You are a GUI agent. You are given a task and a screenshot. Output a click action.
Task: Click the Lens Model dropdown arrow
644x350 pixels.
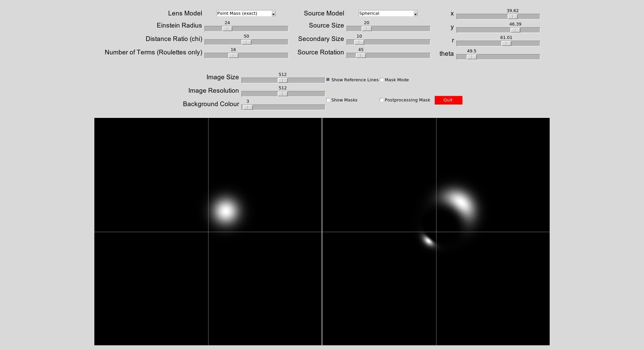click(273, 14)
